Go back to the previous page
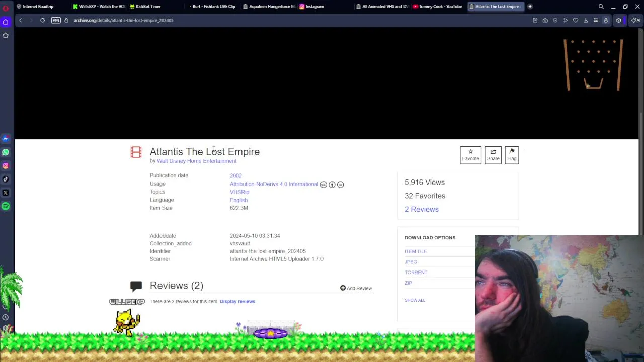Image resolution: width=644 pixels, height=362 pixels. tap(20, 20)
